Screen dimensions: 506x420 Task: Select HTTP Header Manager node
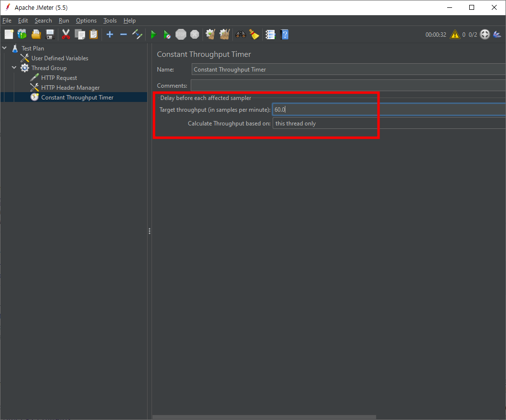[70, 88]
